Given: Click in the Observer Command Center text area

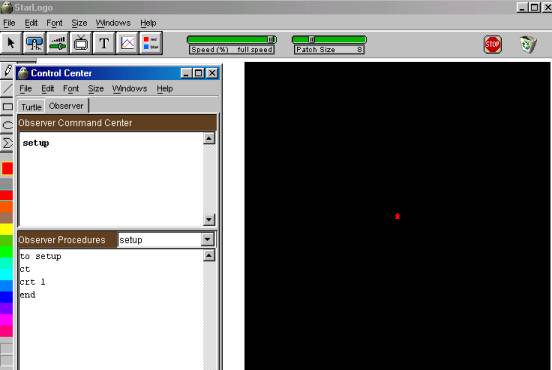Looking at the screenshot, I should [111, 179].
